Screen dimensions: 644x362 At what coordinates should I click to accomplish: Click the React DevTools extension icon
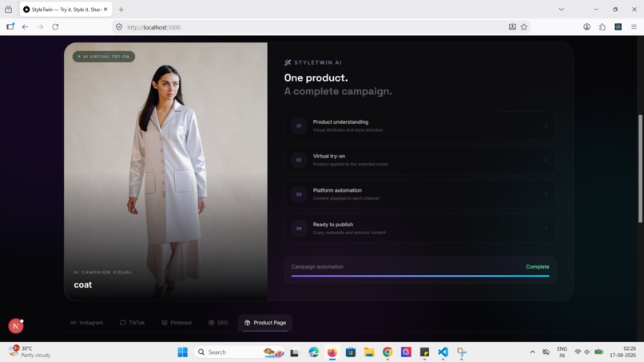618,27
